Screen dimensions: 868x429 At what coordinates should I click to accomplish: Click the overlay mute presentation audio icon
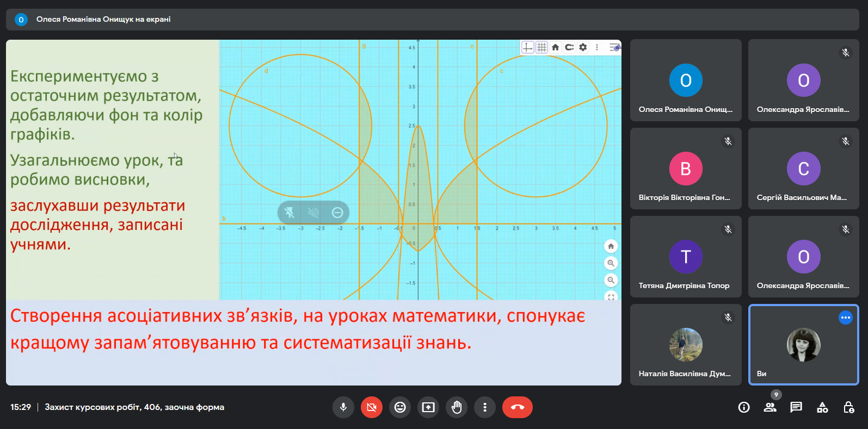point(313,213)
